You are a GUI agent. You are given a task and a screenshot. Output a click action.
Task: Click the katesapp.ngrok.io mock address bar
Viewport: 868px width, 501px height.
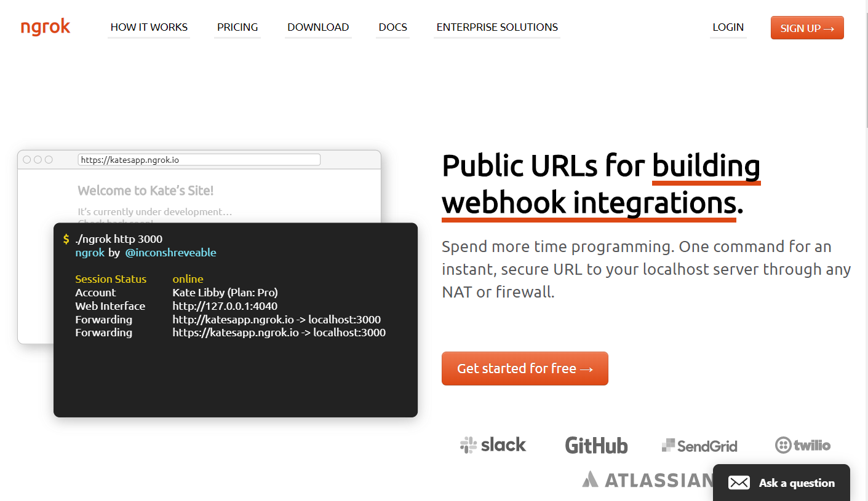pos(199,160)
